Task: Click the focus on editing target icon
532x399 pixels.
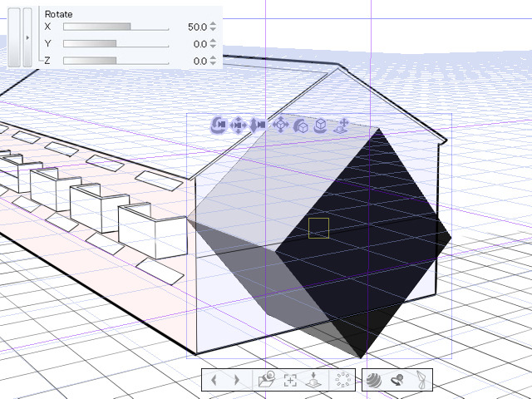Action: tap(290, 380)
